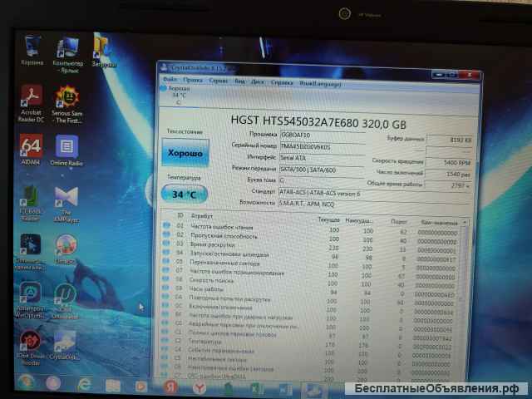Open the green book reader desktop shortcut
The width and height of the screenshot is (532, 399).
click(30, 203)
